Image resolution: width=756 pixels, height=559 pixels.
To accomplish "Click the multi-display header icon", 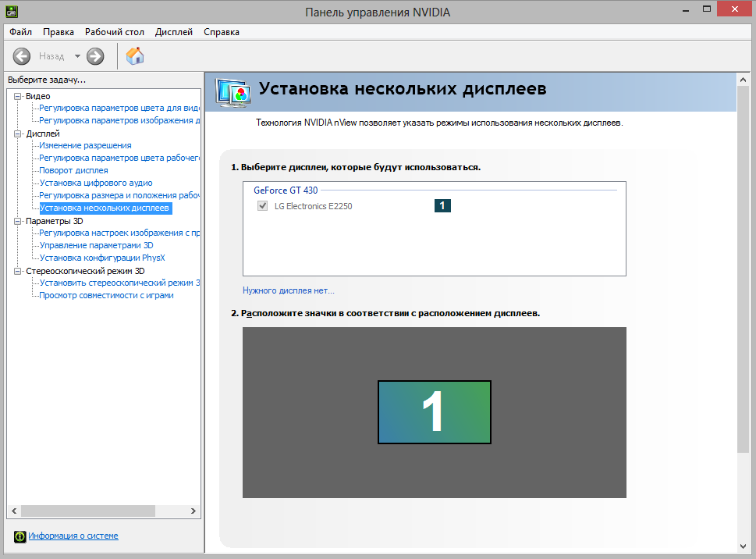I will pos(232,92).
